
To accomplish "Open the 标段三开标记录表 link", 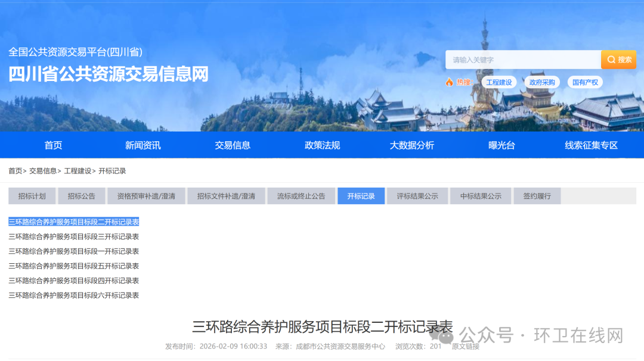I will point(73,236).
